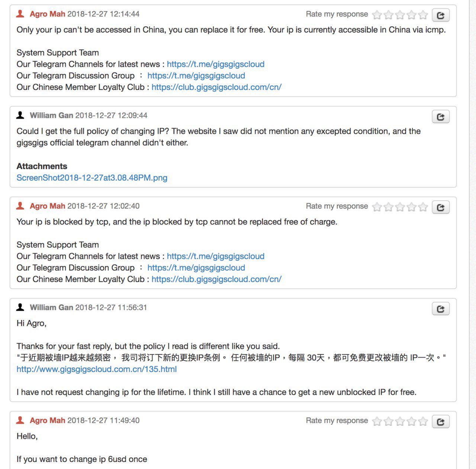Rate the 11:49:40 response three stars

pyautogui.click(x=400, y=421)
